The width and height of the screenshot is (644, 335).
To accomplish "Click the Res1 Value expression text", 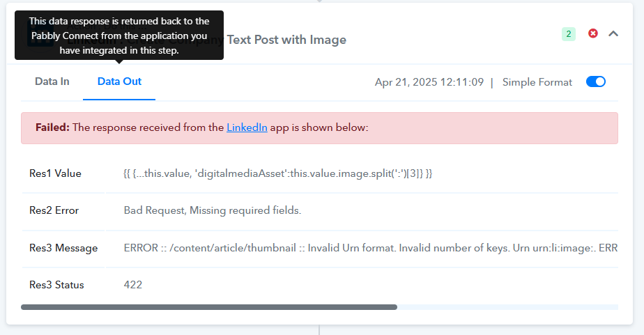I will 278,173.
